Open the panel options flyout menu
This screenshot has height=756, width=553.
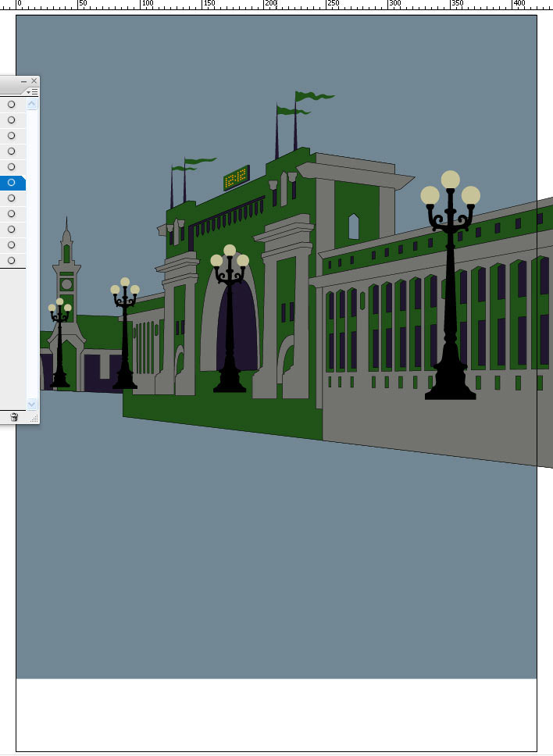click(33, 91)
